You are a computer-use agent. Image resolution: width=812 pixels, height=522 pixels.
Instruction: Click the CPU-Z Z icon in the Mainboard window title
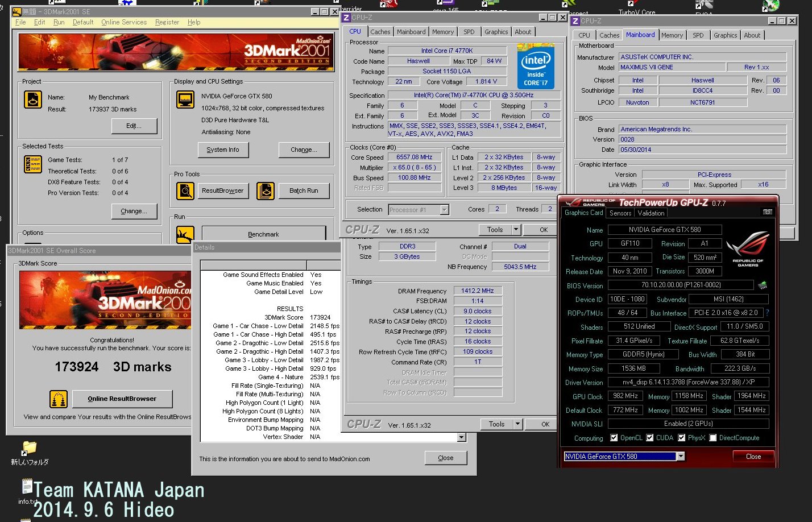point(575,21)
